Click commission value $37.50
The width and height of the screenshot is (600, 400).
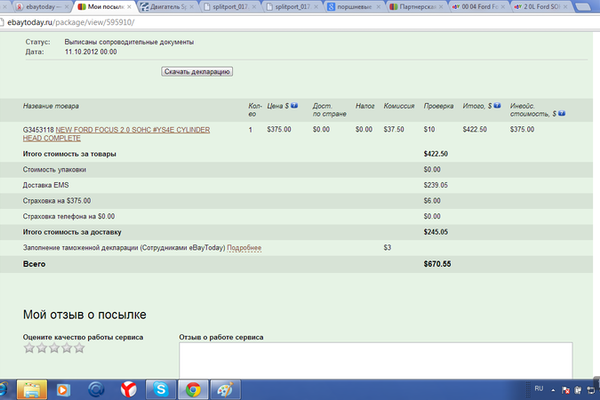click(394, 129)
